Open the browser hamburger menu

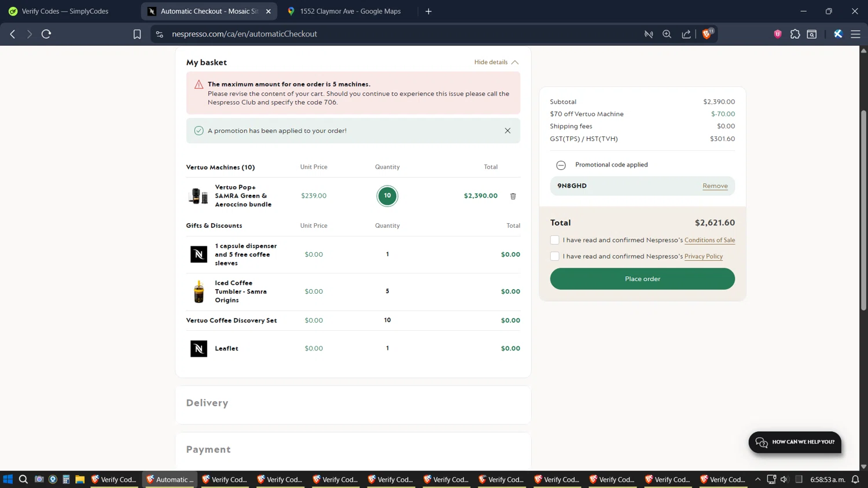(855, 34)
